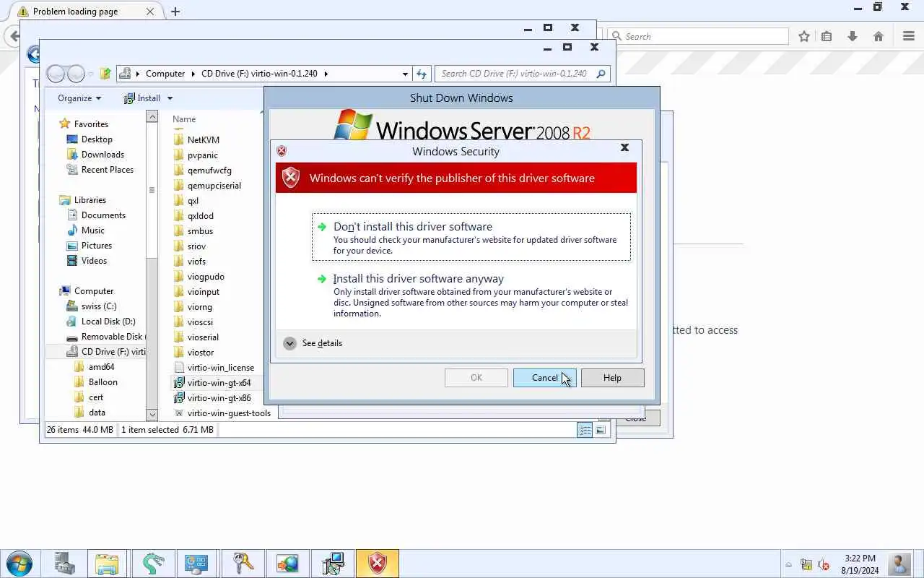
Task: Open the Install dropdown arrow
Action: coord(170,98)
